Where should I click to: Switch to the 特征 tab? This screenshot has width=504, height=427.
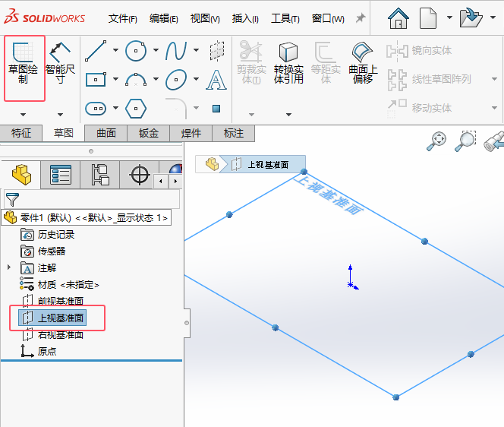21,133
